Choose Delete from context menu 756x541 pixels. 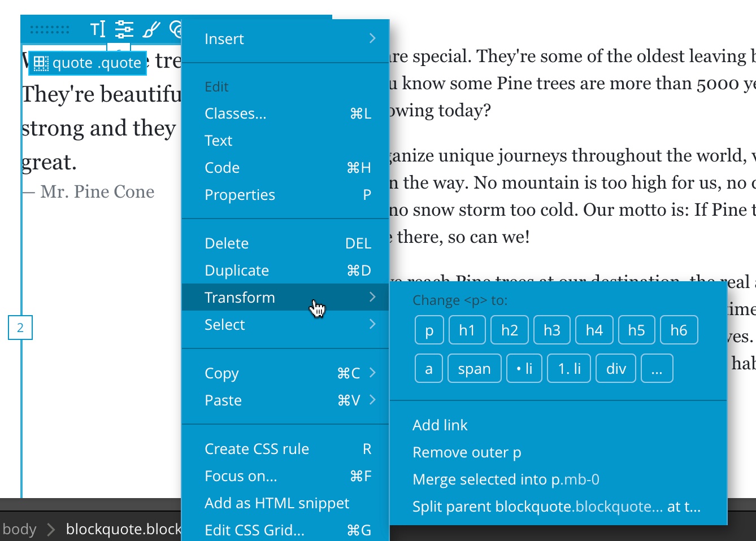[x=285, y=243]
